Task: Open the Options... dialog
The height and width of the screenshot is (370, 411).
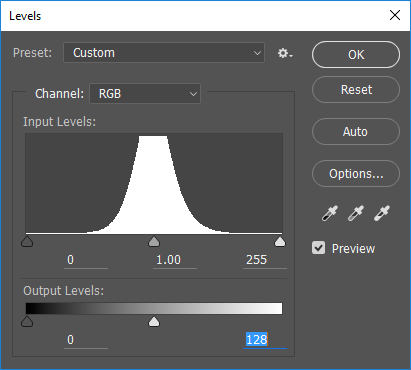Action: pos(356,174)
